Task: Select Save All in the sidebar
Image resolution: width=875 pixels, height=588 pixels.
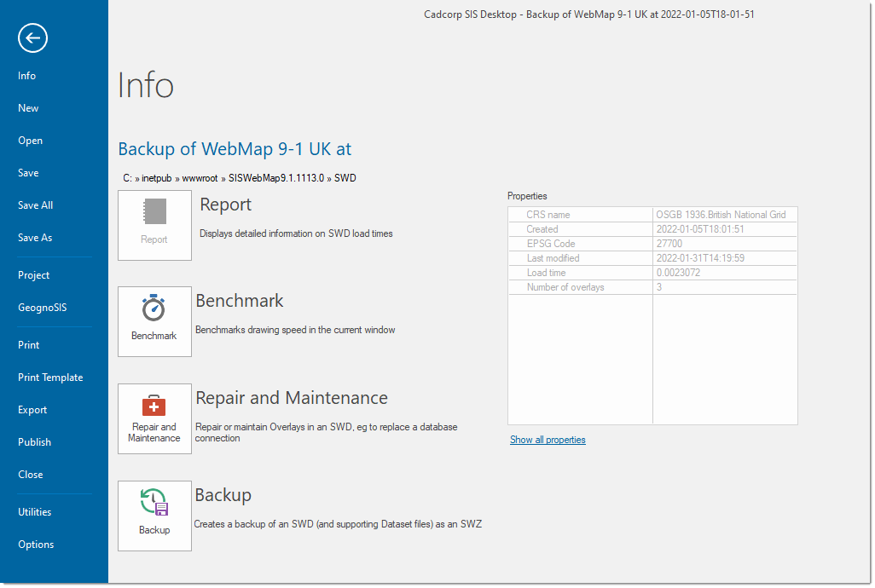Action: (x=35, y=205)
